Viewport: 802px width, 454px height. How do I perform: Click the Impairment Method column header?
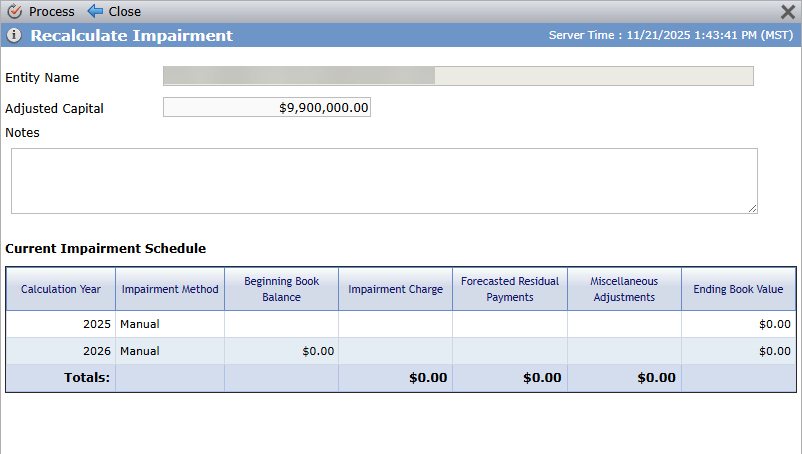(170, 289)
